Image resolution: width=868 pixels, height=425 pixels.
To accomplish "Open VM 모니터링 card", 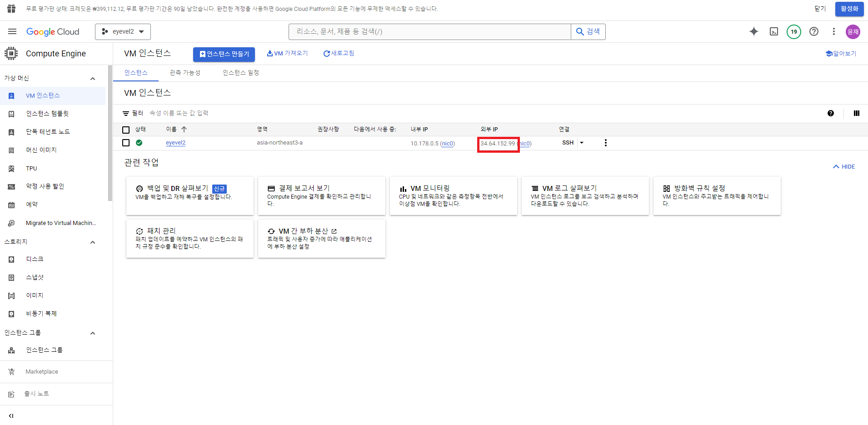I will click(x=454, y=196).
